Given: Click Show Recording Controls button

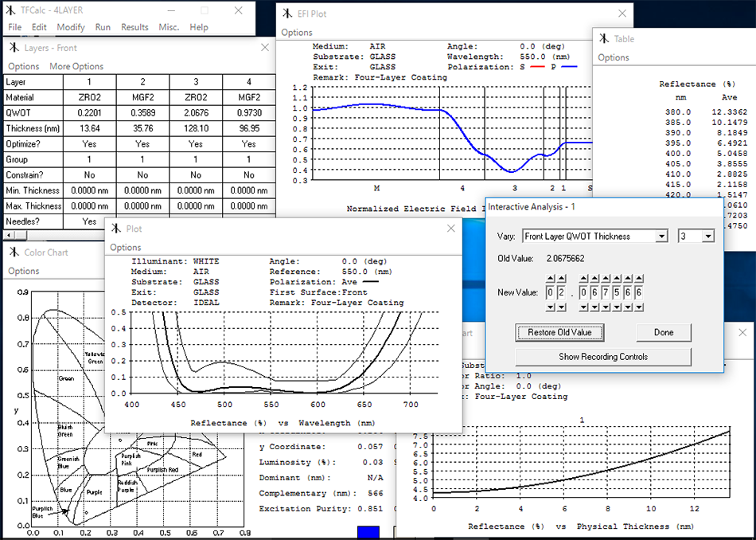Looking at the screenshot, I should [x=602, y=357].
